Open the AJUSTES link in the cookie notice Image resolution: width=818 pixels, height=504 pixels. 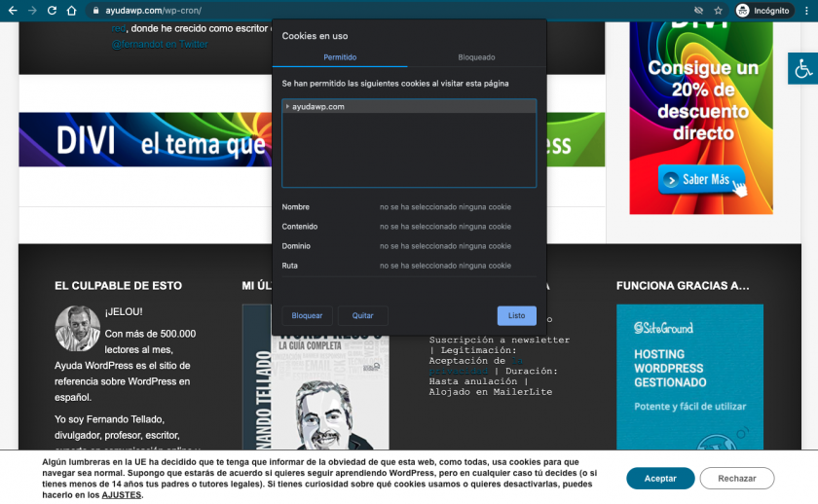click(x=122, y=495)
